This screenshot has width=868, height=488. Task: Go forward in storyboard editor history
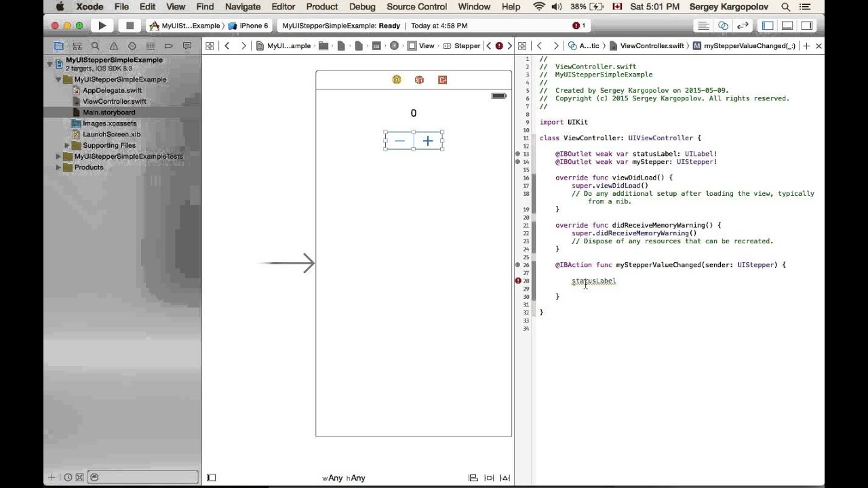tap(243, 46)
